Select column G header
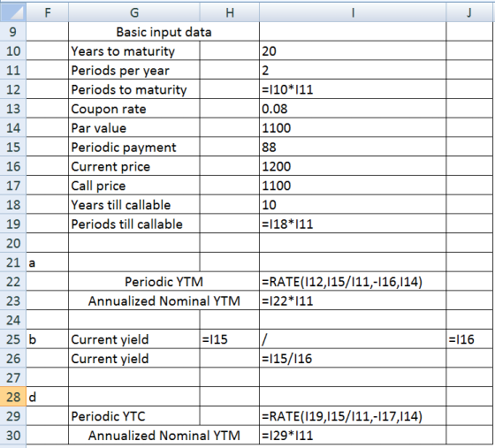This screenshot has width=495, height=448. [134, 12]
